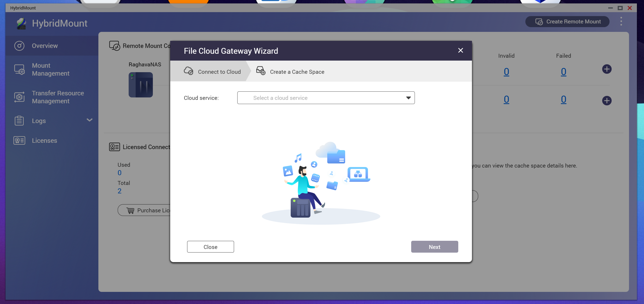Open the three-dot more options menu
644x304 pixels.
coord(621,21)
